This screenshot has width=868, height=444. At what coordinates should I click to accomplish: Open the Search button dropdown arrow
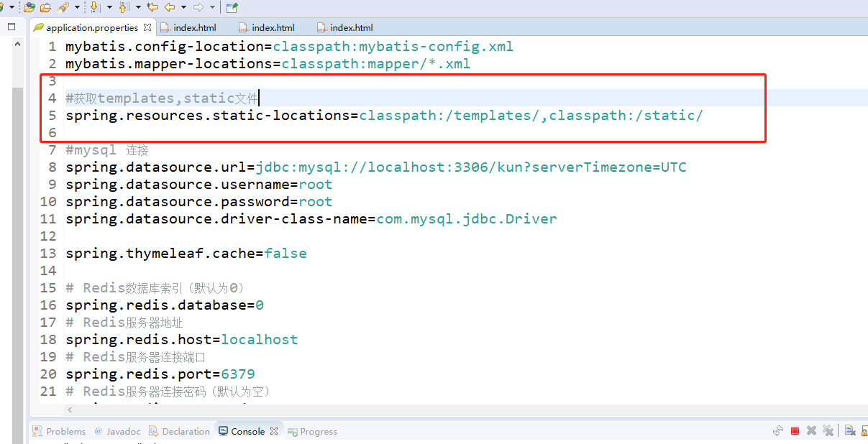[x=77, y=8]
